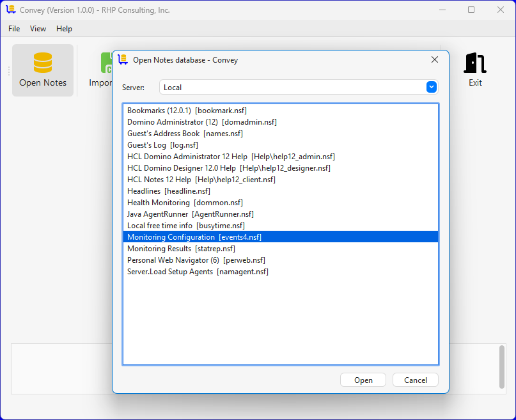Screen dimensions: 516x420
Task: Open the Help menu
Action: (x=64, y=29)
